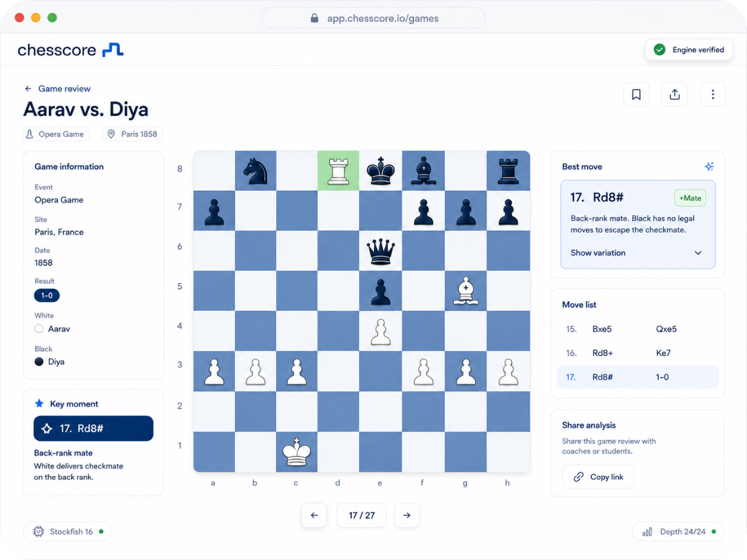Click the bookmark icon button
The height and width of the screenshot is (560, 747).
(x=636, y=94)
